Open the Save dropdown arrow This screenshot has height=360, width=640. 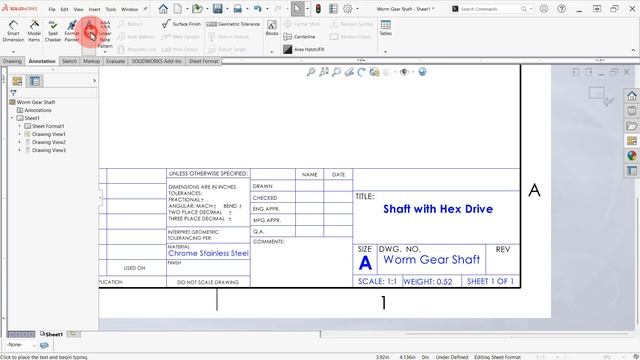pyautogui.click(x=227, y=9)
